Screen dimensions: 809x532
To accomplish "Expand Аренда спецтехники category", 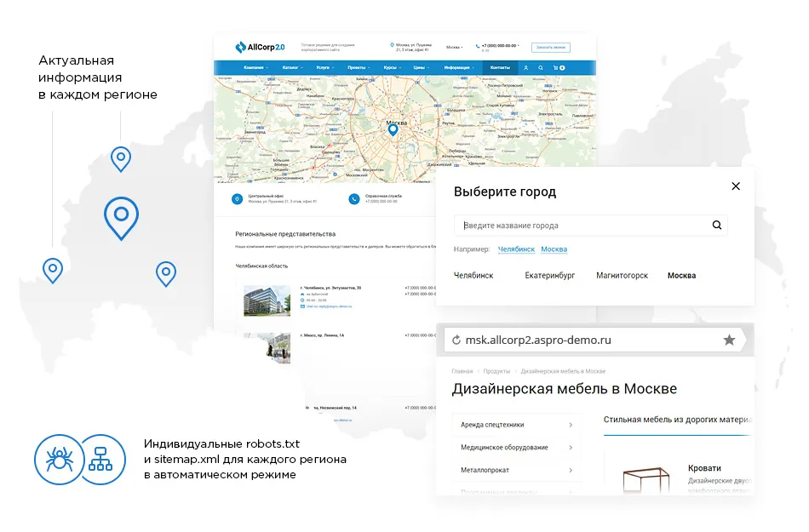I will point(516,425).
